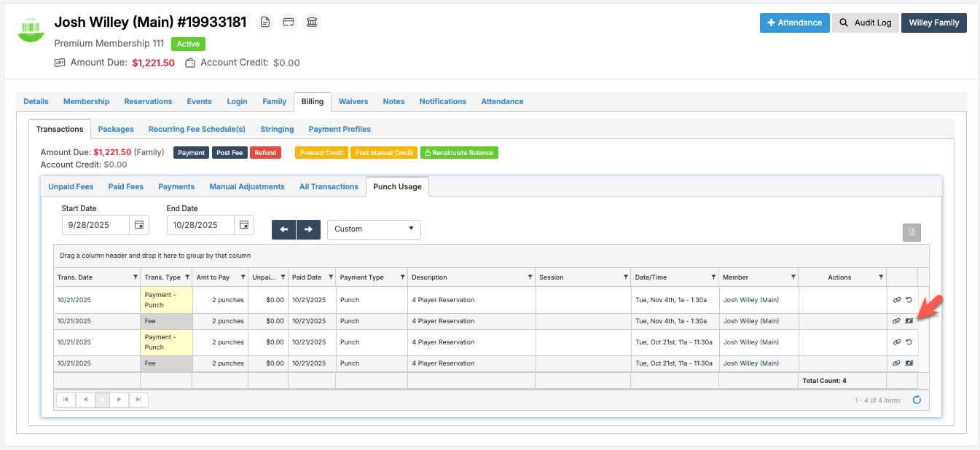Click the undo icon in first row
This screenshot has width=980, height=450.
click(x=909, y=300)
